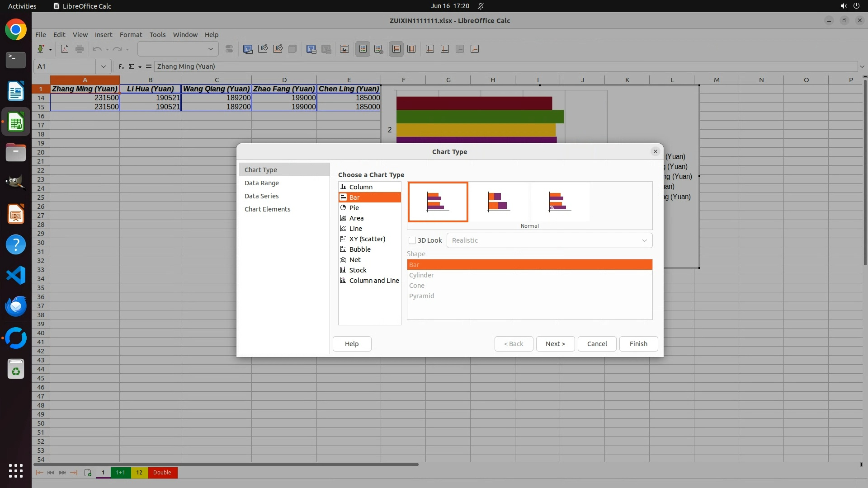Open Chart Type toolbar icon
Image resolution: width=868 pixels, height=488 pixels.
click(x=248, y=49)
